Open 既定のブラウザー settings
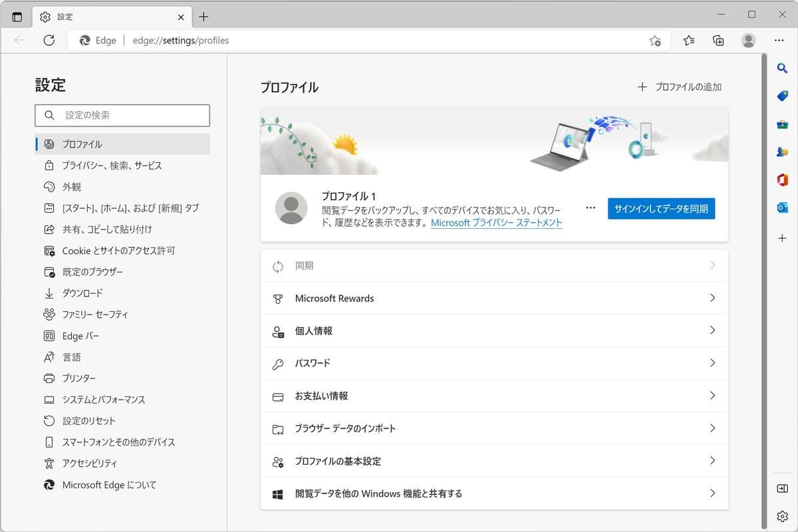798x532 pixels. (x=122, y=272)
